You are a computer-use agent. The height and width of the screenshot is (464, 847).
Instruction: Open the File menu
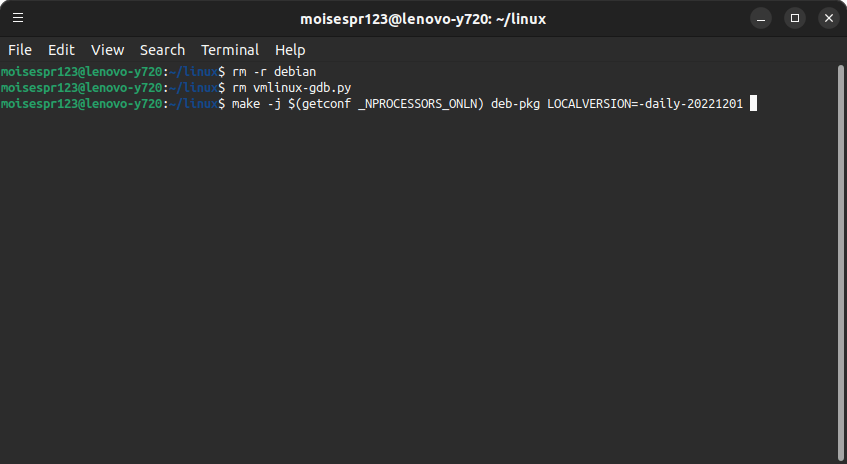20,50
